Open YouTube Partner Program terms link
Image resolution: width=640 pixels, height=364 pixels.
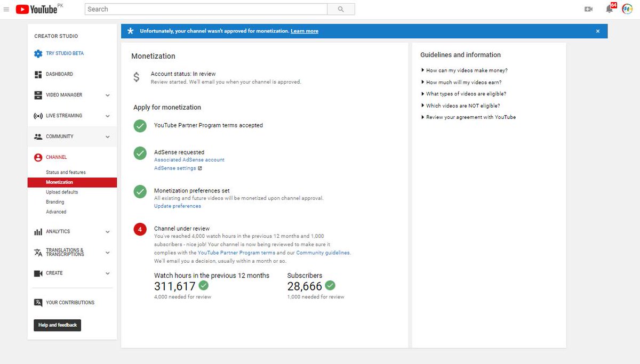[237, 253]
